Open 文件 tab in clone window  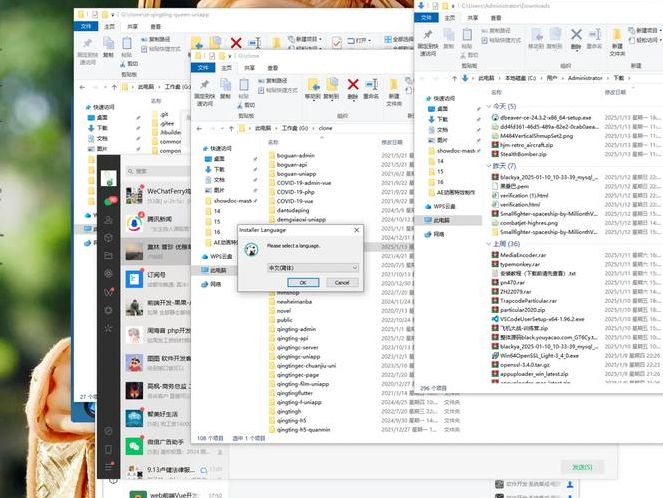click(x=203, y=68)
